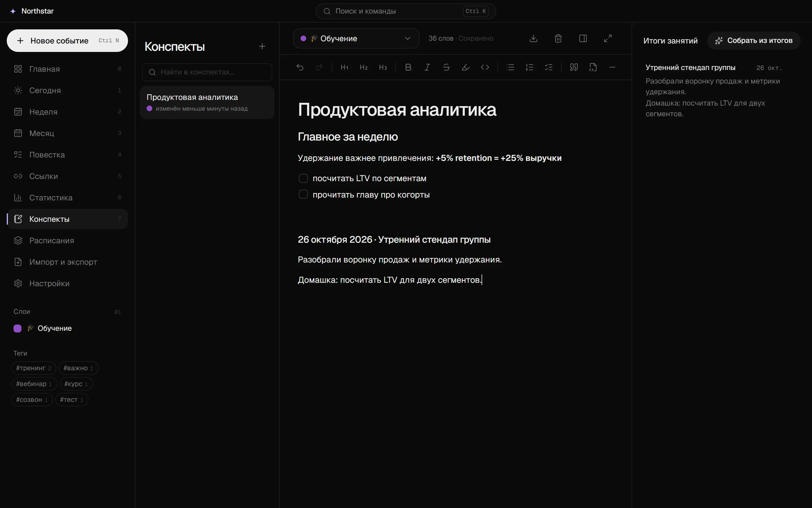Open Главная in the sidebar
The image size is (812, 508).
(x=67, y=69)
